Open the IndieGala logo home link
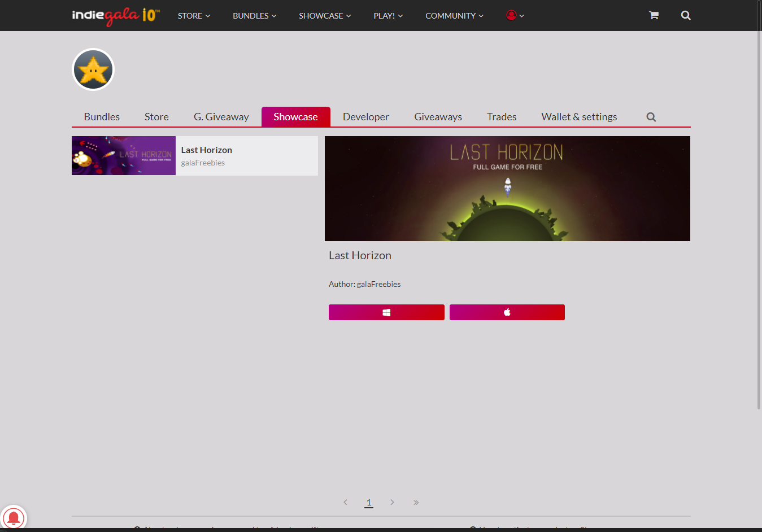The image size is (762, 532). (116, 16)
